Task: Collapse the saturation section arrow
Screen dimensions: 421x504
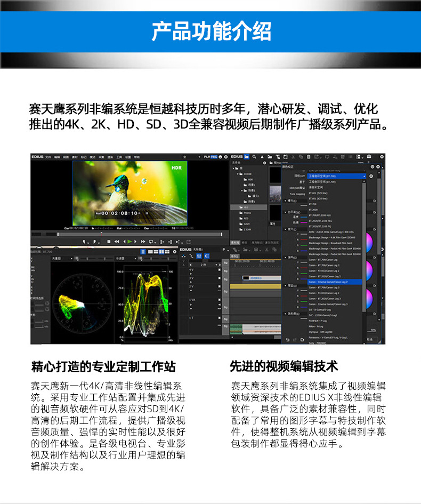Action: tap(285, 314)
